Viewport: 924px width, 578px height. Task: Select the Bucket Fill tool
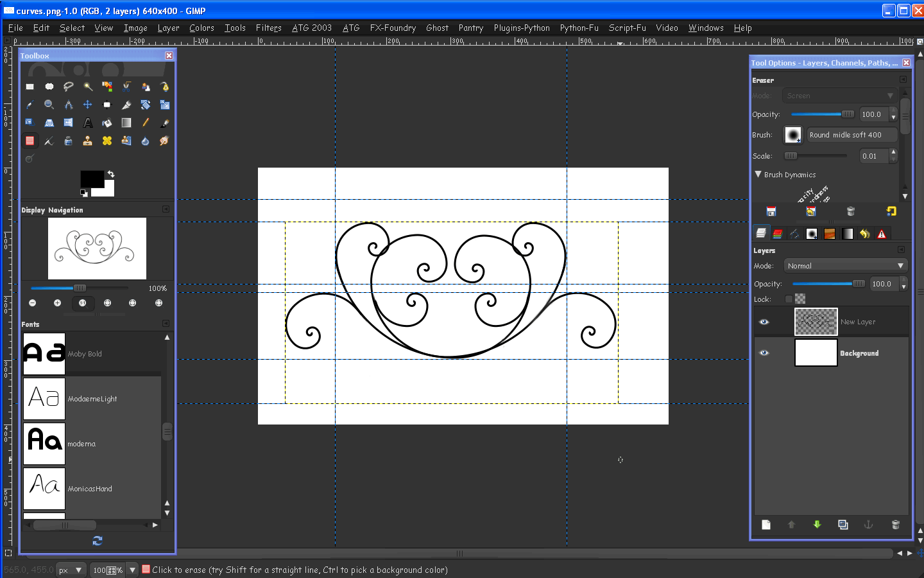coord(107,122)
